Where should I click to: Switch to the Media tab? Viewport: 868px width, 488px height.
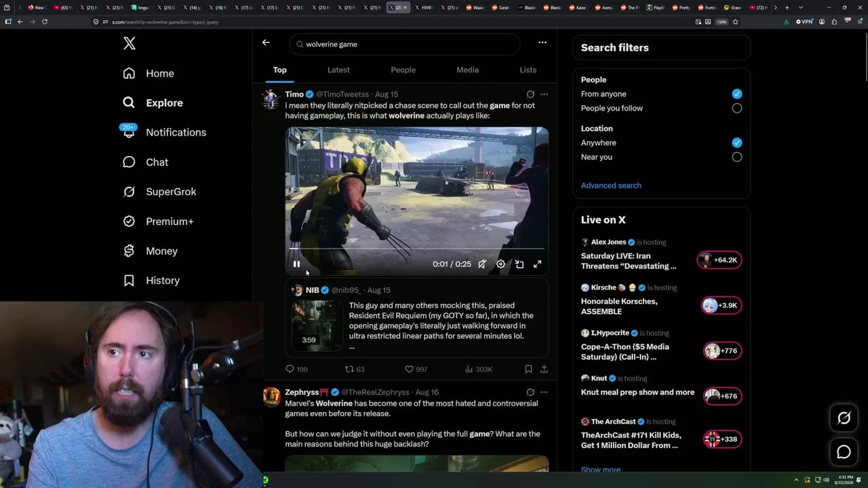pos(467,70)
